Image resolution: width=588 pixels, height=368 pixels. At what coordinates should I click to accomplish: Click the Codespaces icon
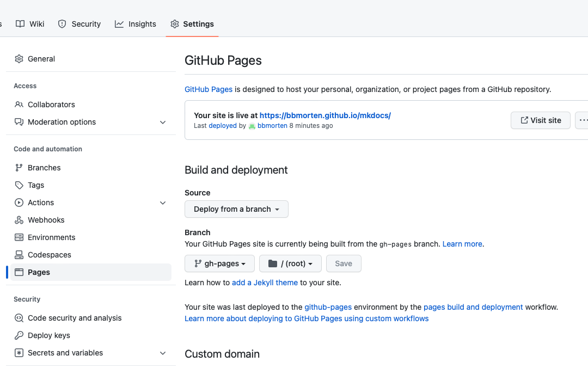(x=19, y=255)
